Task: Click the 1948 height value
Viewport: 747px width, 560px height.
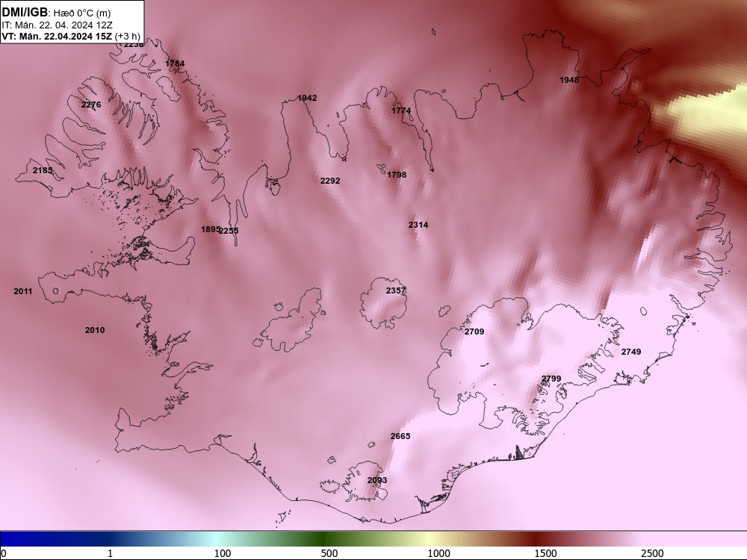Action: (x=569, y=80)
